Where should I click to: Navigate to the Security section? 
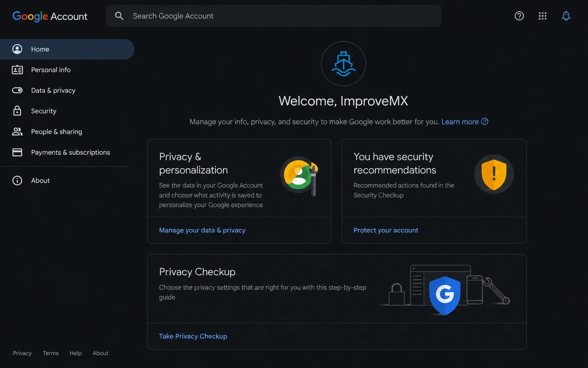pos(67,111)
